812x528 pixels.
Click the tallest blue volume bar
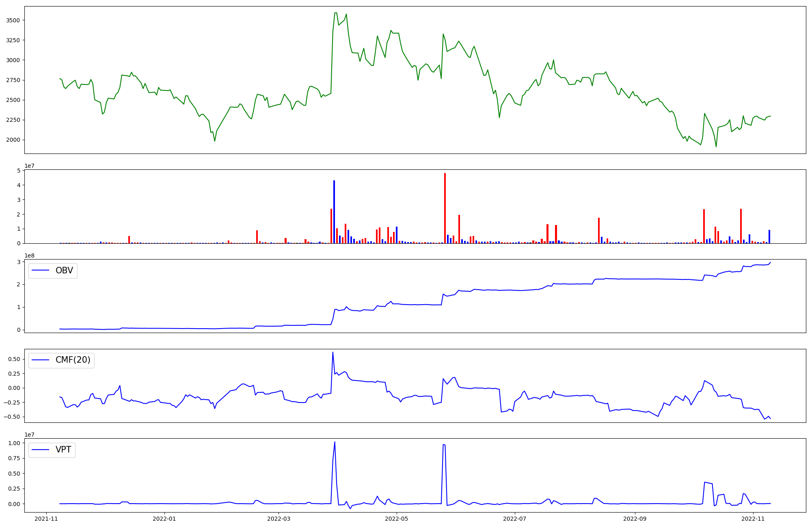334,212
